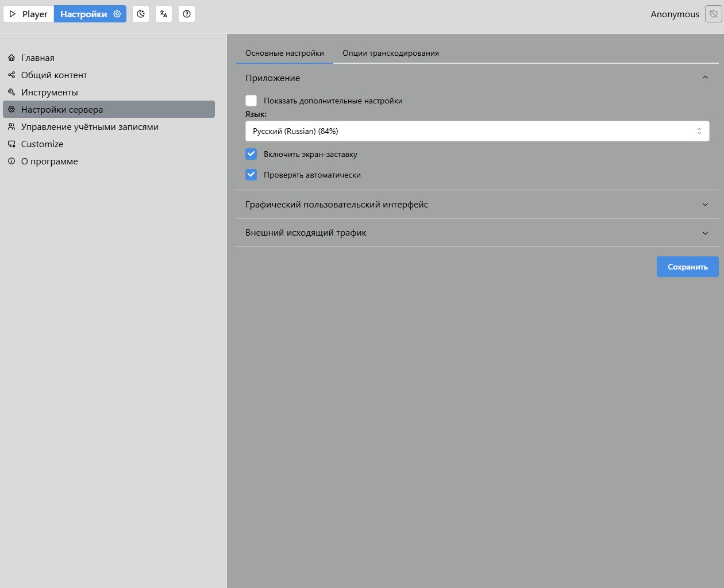Viewport: 724px width, 588px height.
Task: Open the language translation icon
Action: 164,14
